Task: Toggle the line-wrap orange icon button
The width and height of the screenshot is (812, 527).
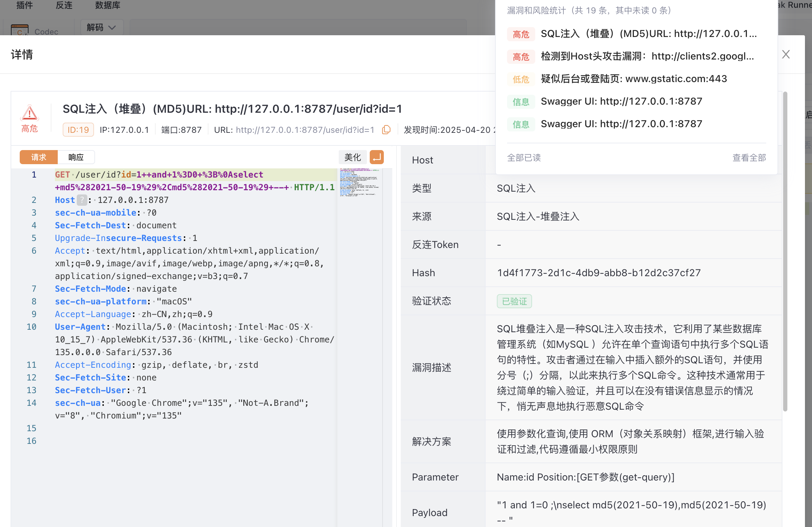Action: pyautogui.click(x=377, y=157)
